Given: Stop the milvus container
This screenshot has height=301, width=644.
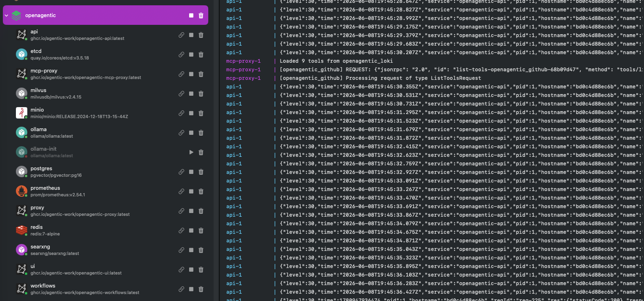Looking at the screenshot, I should point(191,94).
